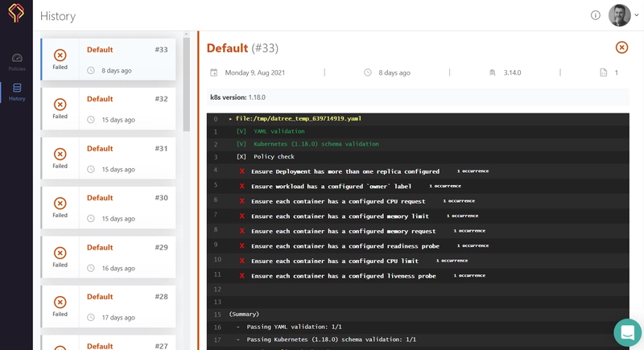644x350 pixels.
Task: Open history run Default #29
Action: pos(127,257)
